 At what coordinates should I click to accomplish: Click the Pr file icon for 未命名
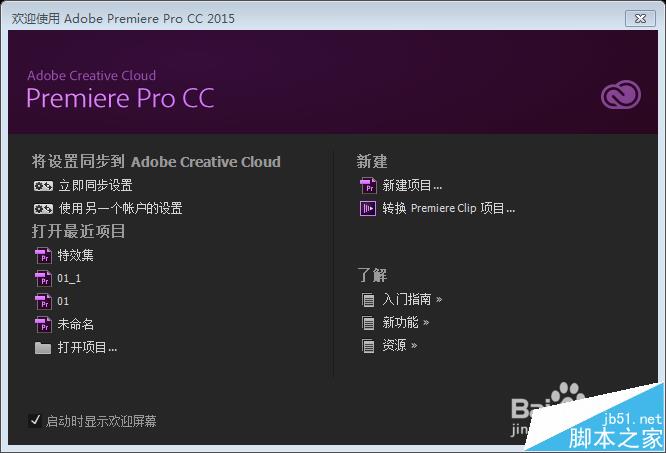click(x=43, y=325)
